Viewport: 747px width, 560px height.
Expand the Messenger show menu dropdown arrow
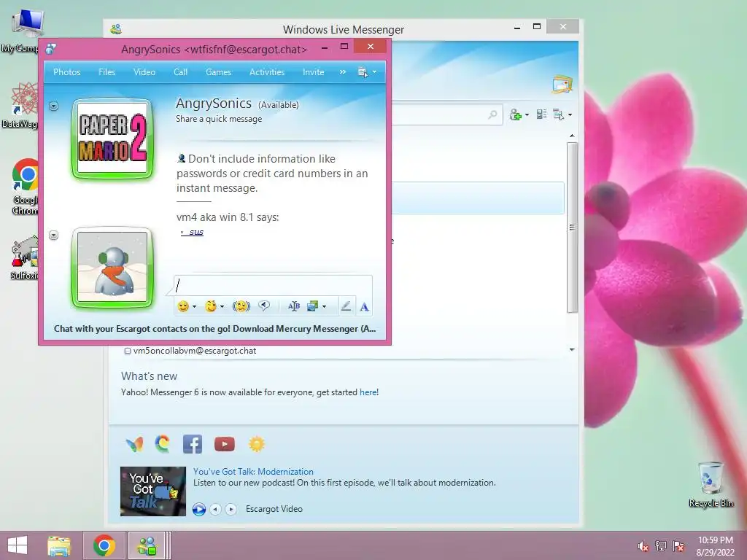(570, 114)
